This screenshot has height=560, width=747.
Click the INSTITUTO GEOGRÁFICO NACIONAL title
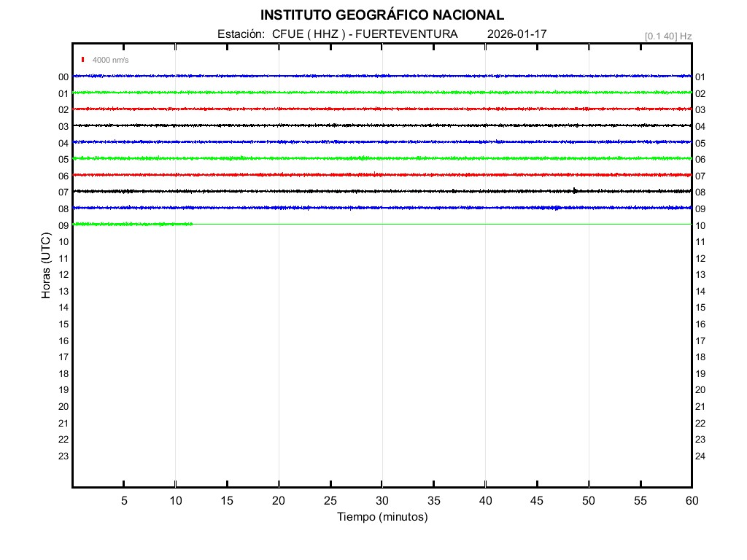pyautogui.click(x=382, y=15)
